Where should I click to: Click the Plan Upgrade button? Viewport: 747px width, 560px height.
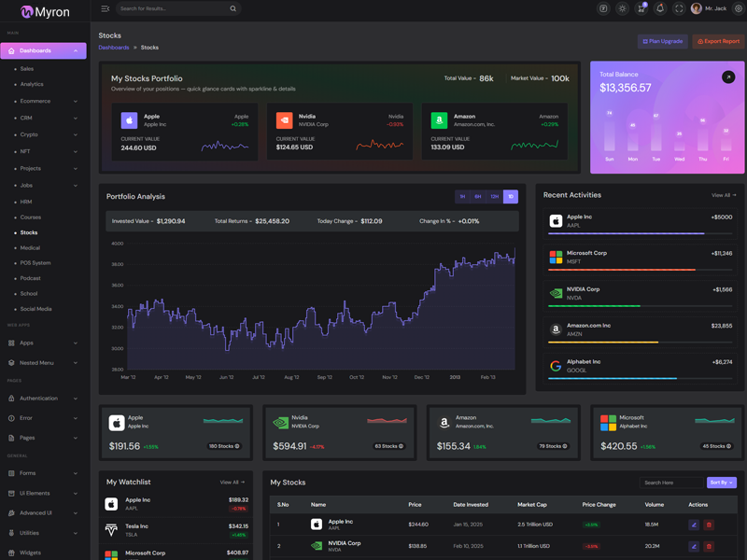[662, 41]
